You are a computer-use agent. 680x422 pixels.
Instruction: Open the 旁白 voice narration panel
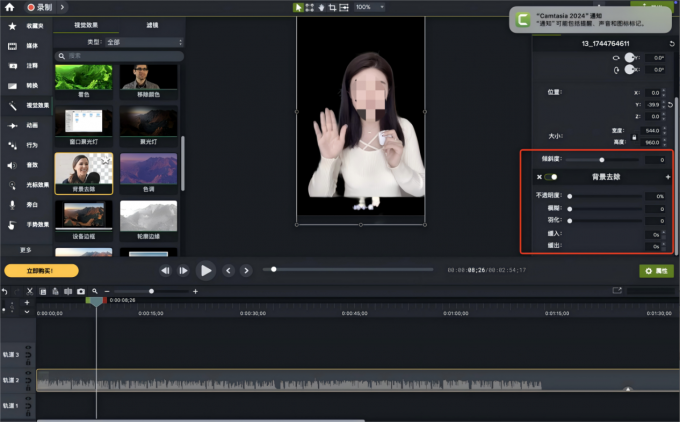(x=27, y=205)
